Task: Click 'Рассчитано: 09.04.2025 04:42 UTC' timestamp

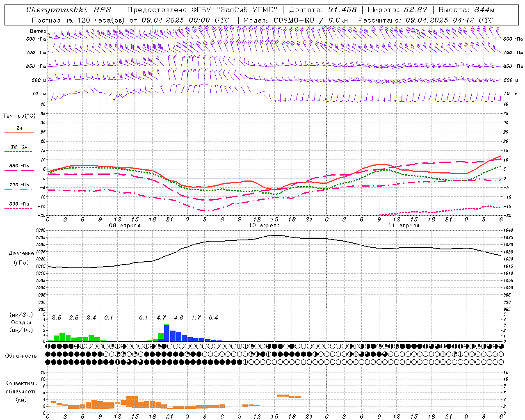Action: [426, 20]
